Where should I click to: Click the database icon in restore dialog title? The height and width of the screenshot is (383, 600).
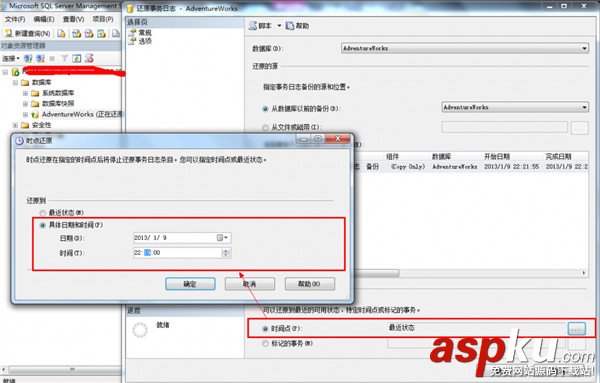(130, 8)
